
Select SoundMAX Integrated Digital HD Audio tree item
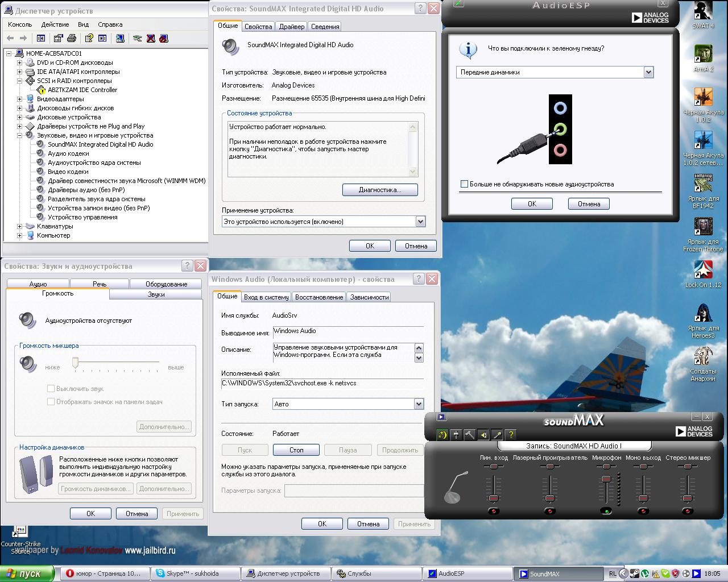coord(101,144)
